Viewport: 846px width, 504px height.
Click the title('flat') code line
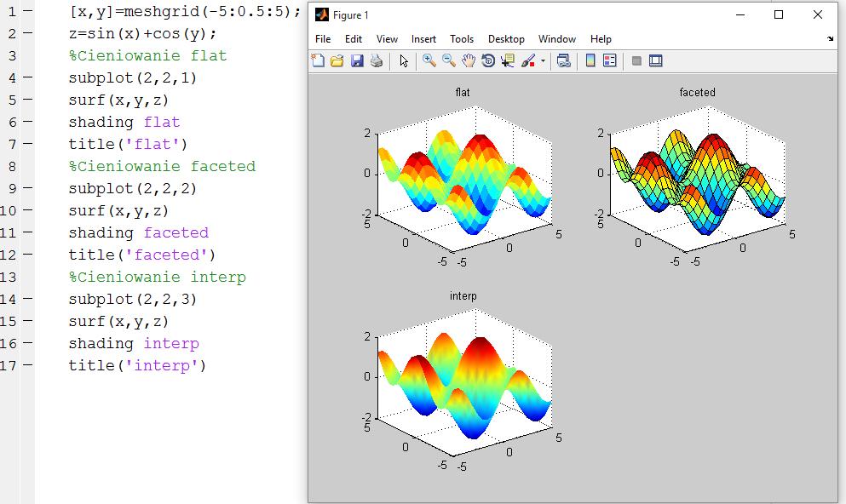(128, 144)
